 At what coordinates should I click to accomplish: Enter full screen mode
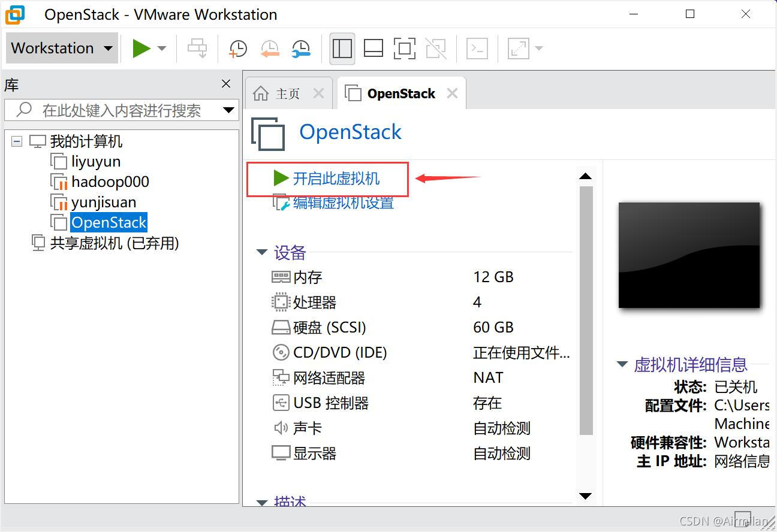click(405, 49)
